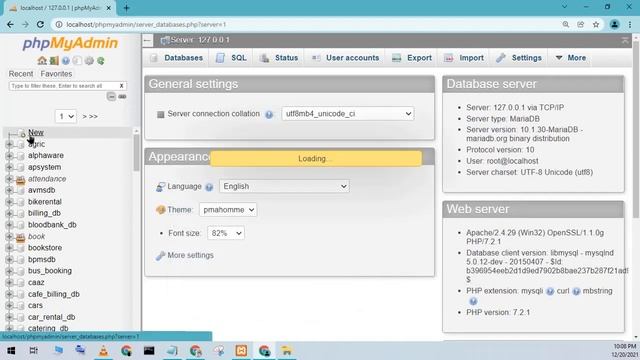This screenshot has height=360, width=640.
Task: Select the cafe_billing_db database
Action: [x=54, y=294]
